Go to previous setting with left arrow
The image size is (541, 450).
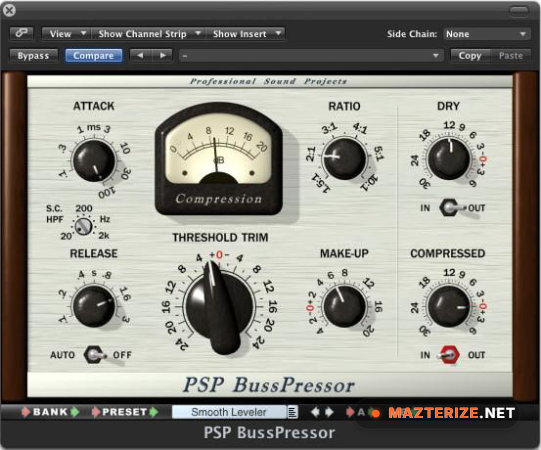[140, 56]
